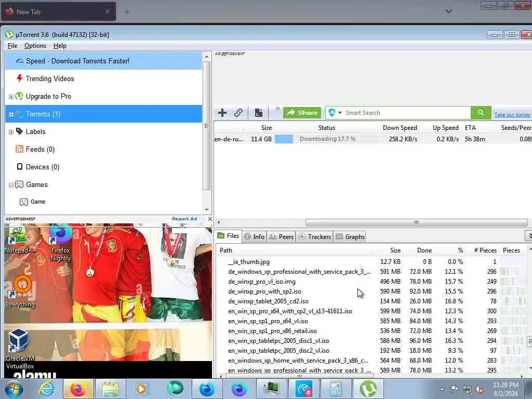Select Speed - Download Torrents Faster entry
The height and width of the screenshot is (399, 532).
click(103, 61)
